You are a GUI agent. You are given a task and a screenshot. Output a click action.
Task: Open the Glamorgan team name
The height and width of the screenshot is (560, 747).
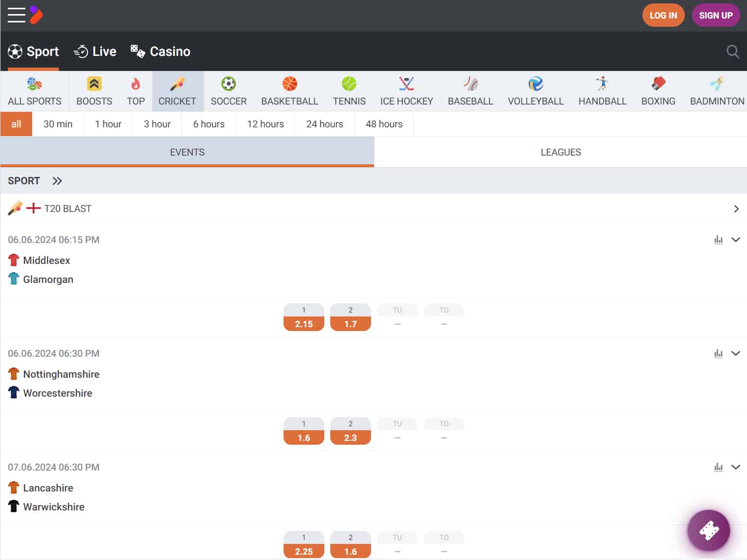48,280
